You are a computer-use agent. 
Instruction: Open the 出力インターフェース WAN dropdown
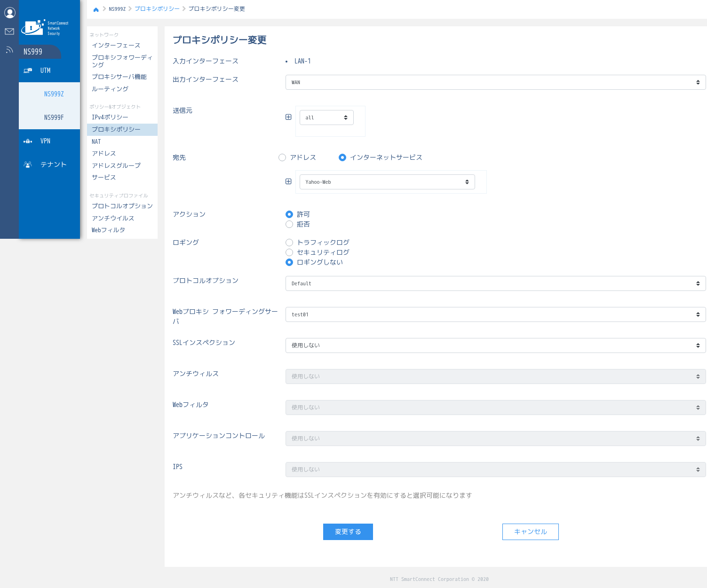[x=496, y=82]
